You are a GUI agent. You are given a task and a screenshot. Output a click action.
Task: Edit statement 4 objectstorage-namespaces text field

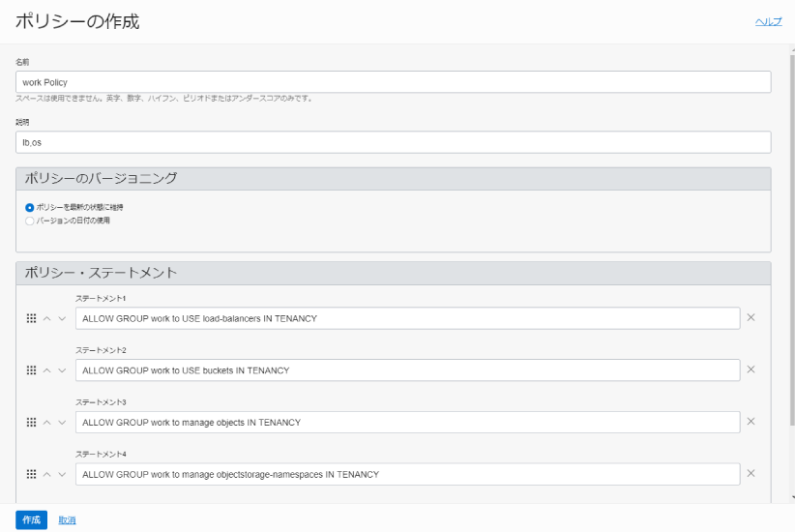point(407,474)
